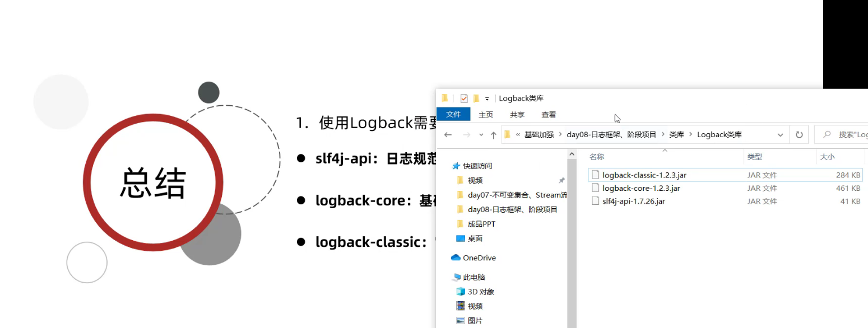Open 成品PPT folder in sidebar
The width and height of the screenshot is (868, 328).
[x=481, y=224]
